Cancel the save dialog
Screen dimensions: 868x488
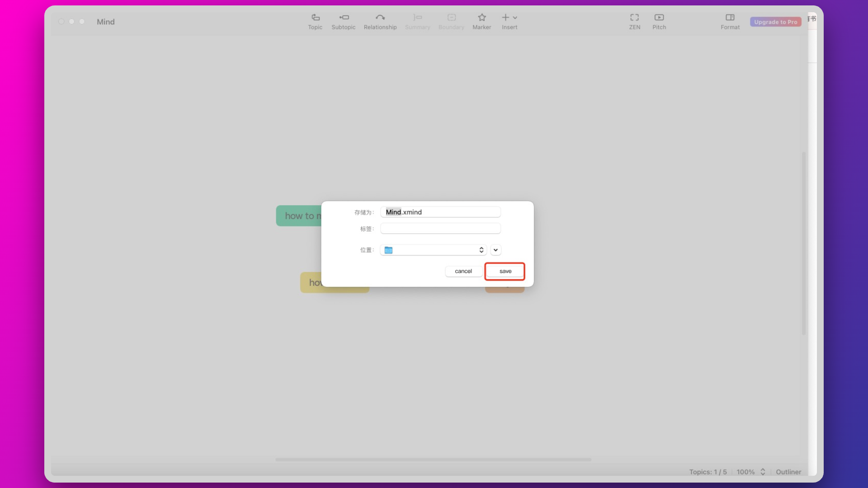(x=463, y=271)
